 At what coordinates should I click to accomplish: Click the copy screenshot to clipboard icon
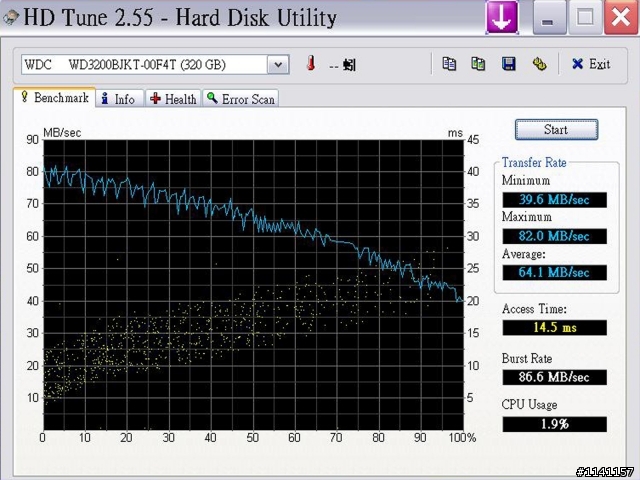[478, 64]
